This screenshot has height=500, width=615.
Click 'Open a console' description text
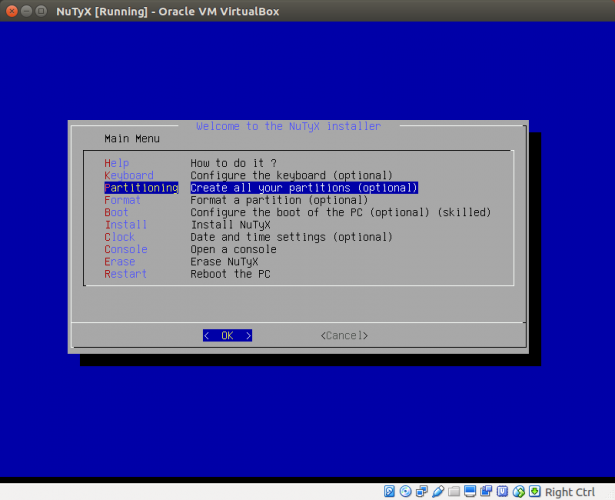point(233,249)
